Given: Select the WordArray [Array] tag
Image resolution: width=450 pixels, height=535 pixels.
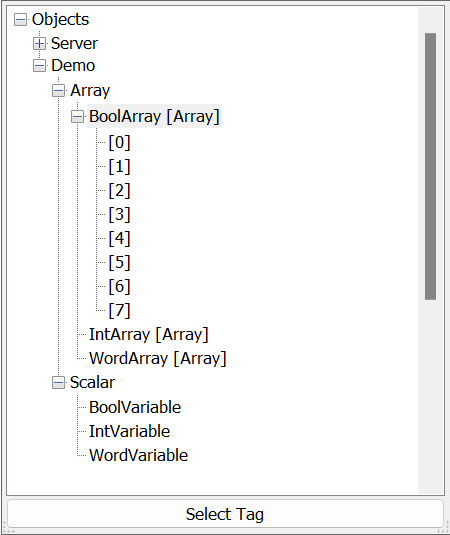Looking at the screenshot, I should click(158, 358).
